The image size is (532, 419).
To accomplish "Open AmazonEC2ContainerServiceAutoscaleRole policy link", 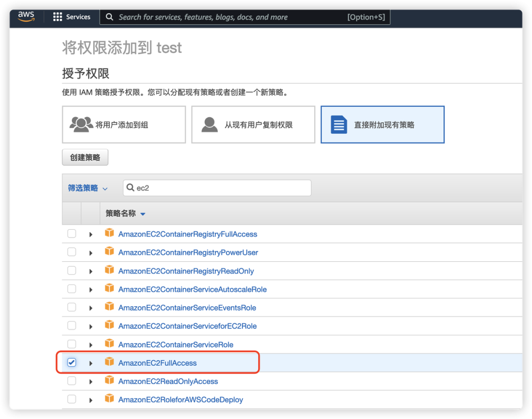I will coord(193,289).
